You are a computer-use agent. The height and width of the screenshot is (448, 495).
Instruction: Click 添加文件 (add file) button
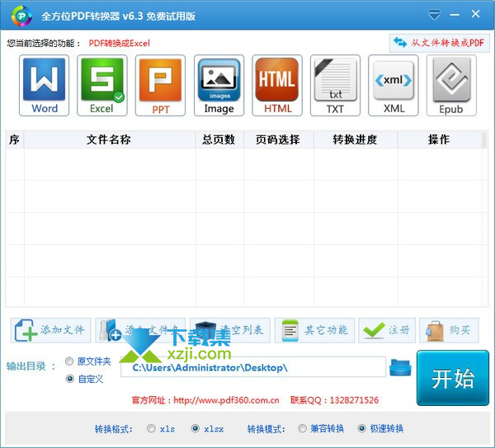coord(51,330)
